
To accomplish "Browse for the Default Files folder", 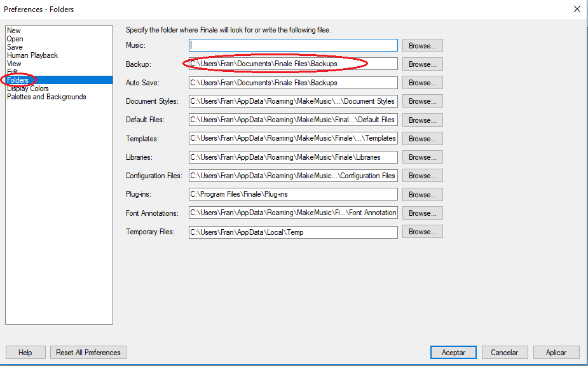I will tap(423, 120).
